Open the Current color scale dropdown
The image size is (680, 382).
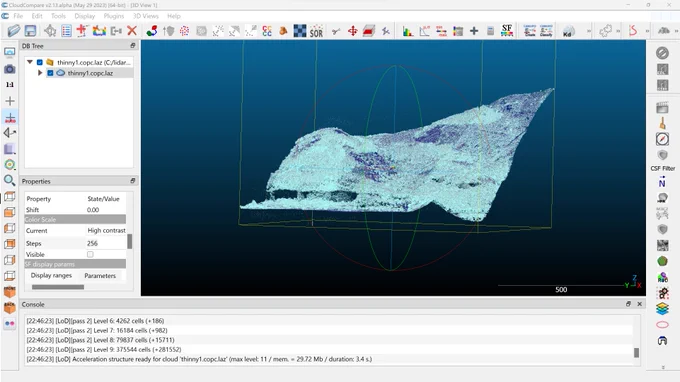pyautogui.click(x=106, y=231)
